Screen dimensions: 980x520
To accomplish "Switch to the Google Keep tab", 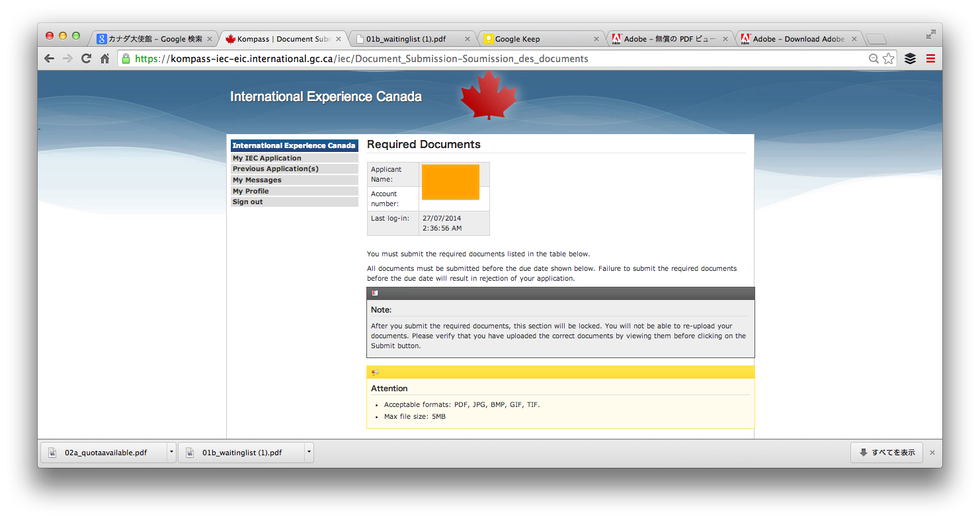I will [539, 39].
